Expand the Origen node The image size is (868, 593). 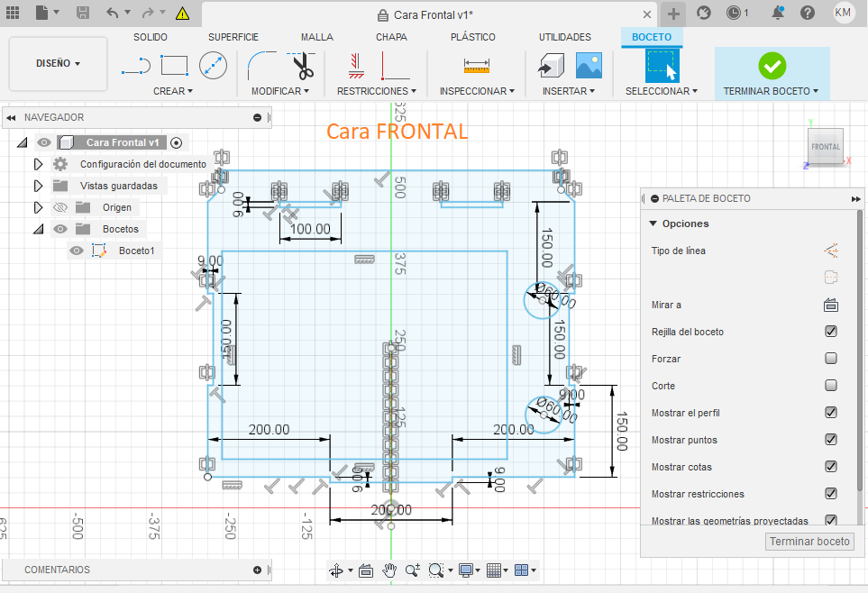(38, 207)
